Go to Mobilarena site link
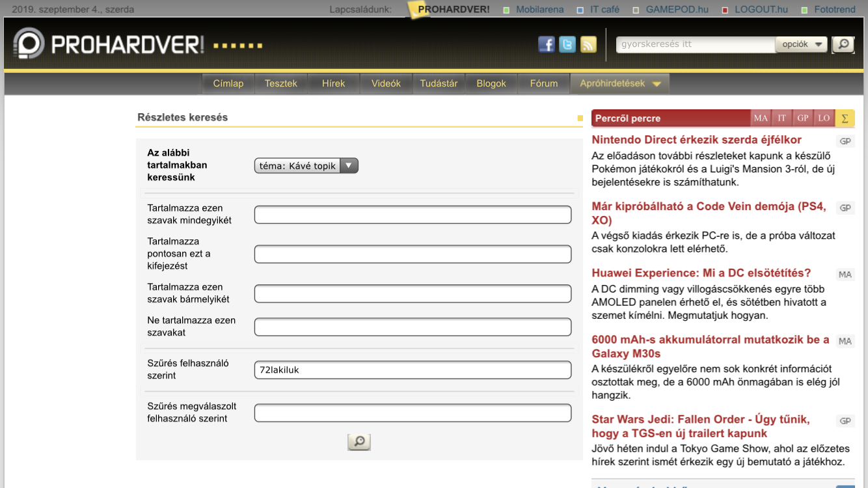Image resolution: width=868 pixels, height=488 pixels. (540, 9)
